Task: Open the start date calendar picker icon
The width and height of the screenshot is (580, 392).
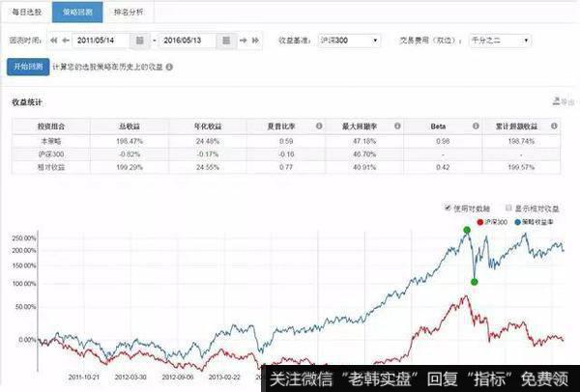Action: [140, 41]
